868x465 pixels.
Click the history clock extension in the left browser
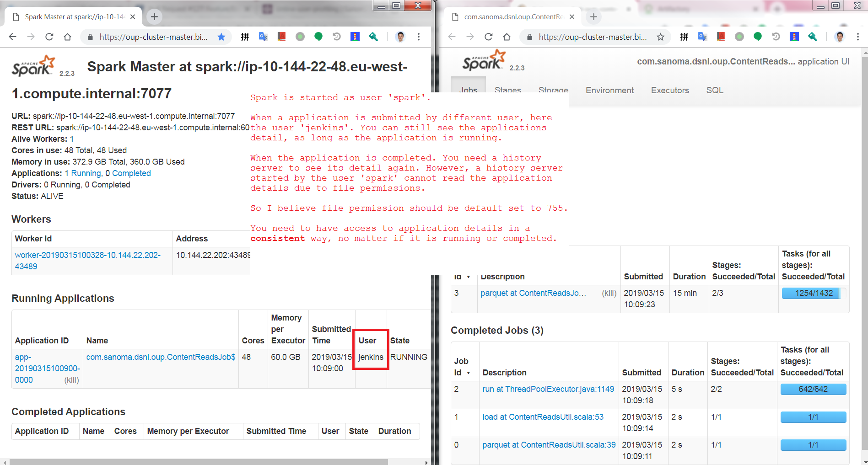[337, 37]
